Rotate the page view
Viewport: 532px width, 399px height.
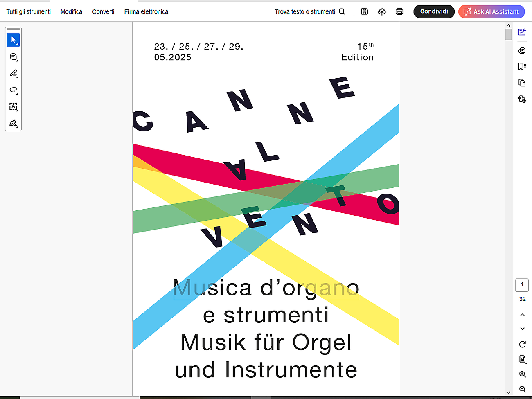[522, 344]
